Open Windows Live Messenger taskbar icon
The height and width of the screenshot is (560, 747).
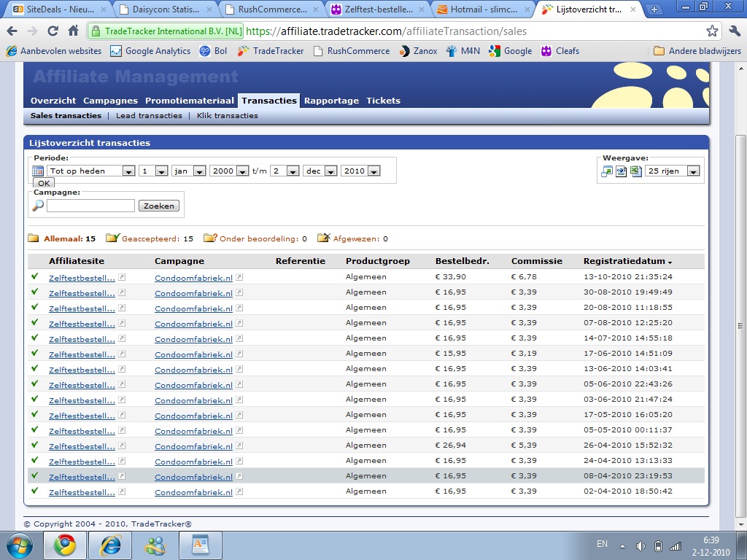pos(155,545)
